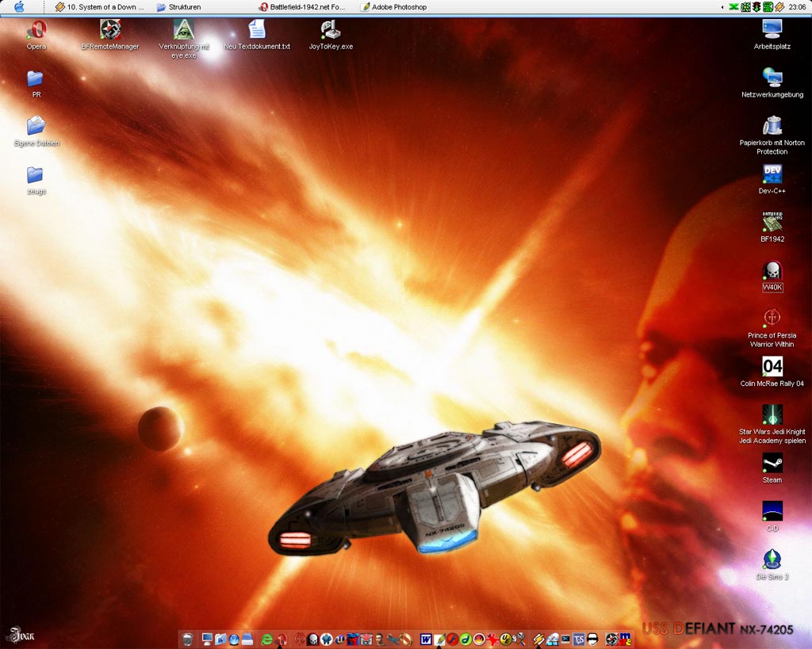Viewport: 812px width, 649px height.
Task: Click the computer monitor dock icon
Action: point(207,639)
